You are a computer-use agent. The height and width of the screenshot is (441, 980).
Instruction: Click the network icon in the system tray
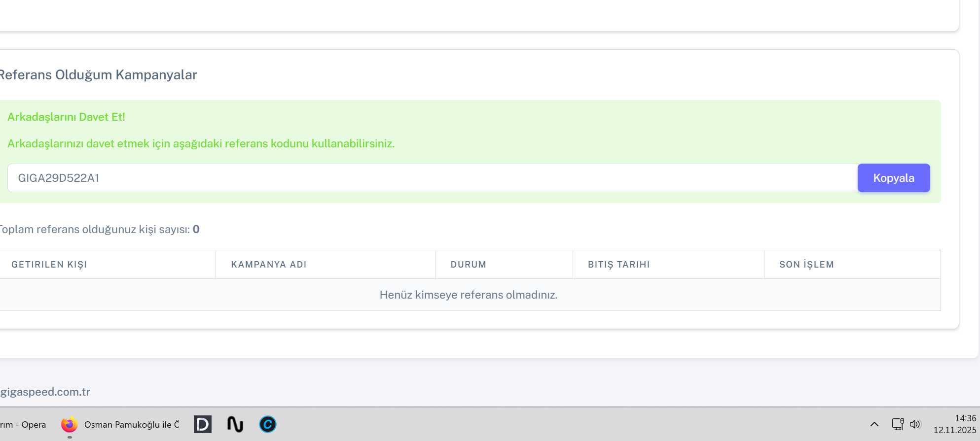(898, 424)
